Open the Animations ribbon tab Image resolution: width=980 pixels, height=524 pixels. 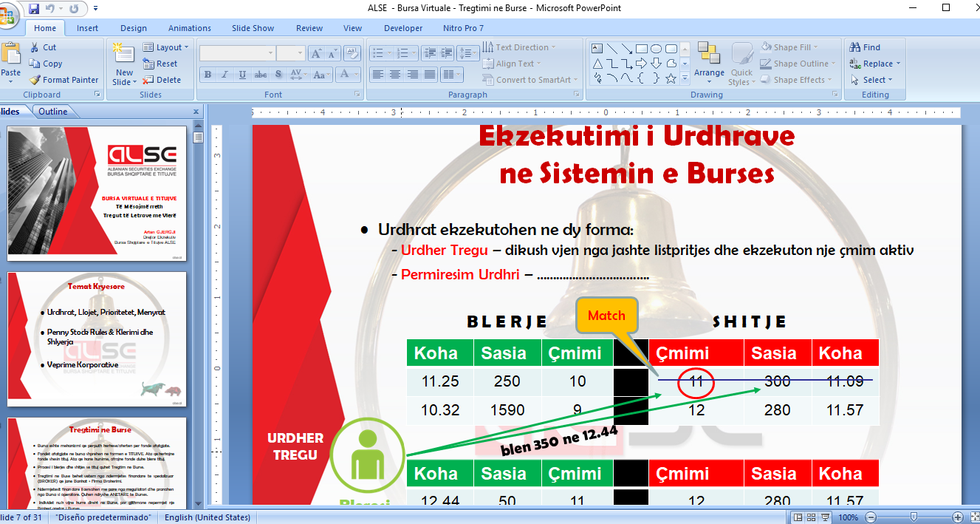tap(189, 28)
